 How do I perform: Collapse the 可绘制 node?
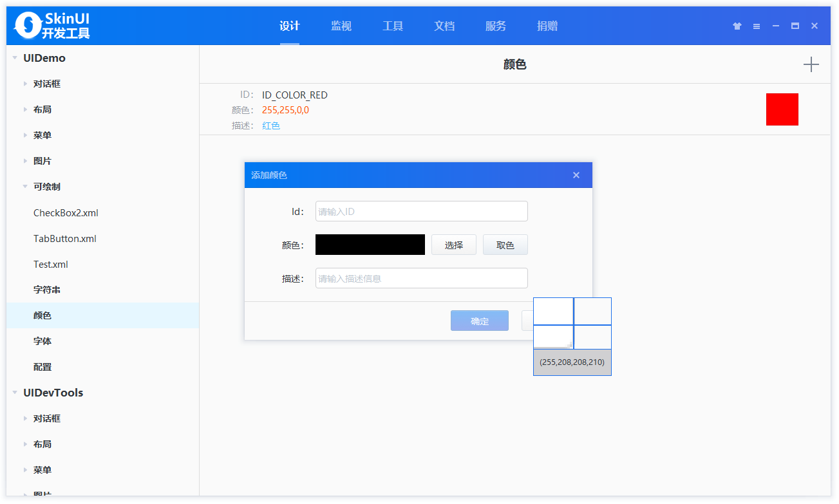pos(25,187)
